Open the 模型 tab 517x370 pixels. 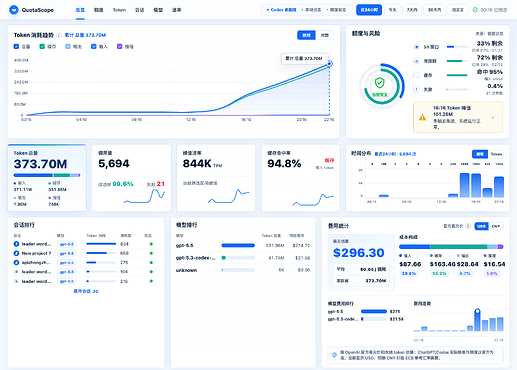[x=158, y=10]
